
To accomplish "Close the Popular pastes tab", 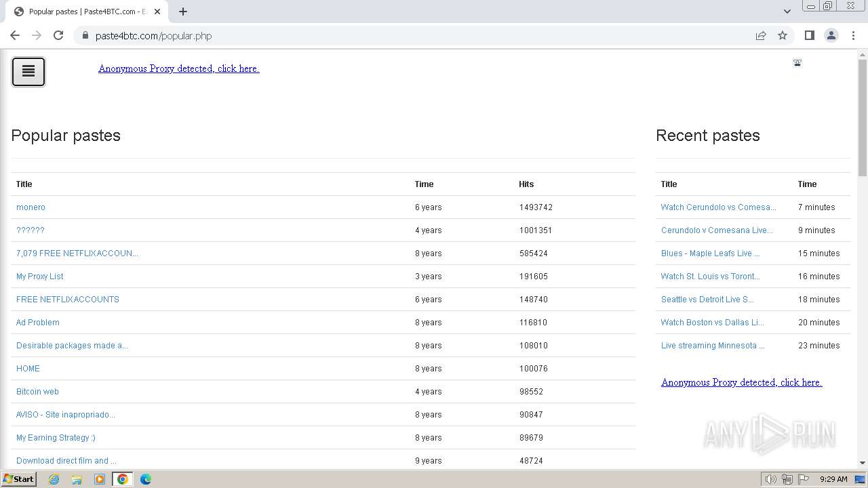I will (x=157, y=12).
